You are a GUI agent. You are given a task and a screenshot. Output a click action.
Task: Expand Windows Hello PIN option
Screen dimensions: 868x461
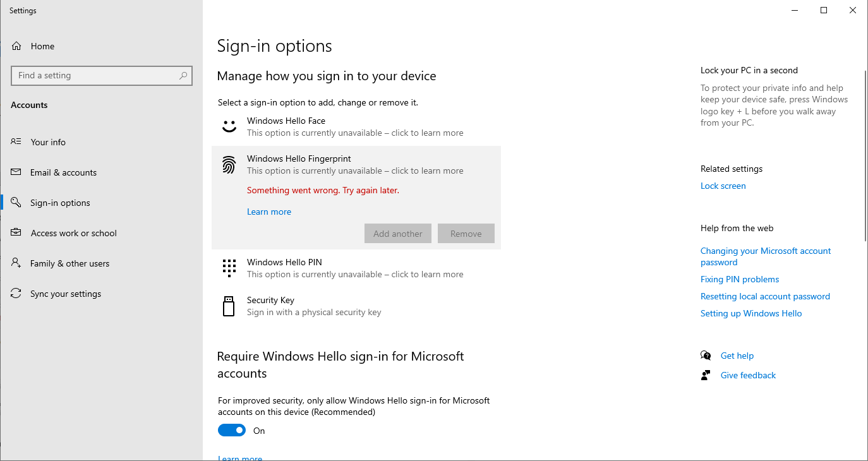[x=356, y=268]
